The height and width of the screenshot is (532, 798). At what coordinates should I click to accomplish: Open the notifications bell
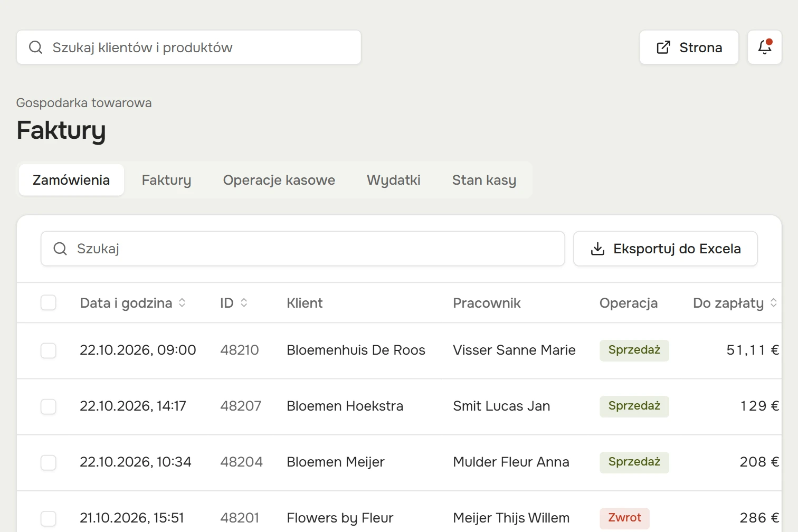765,47
